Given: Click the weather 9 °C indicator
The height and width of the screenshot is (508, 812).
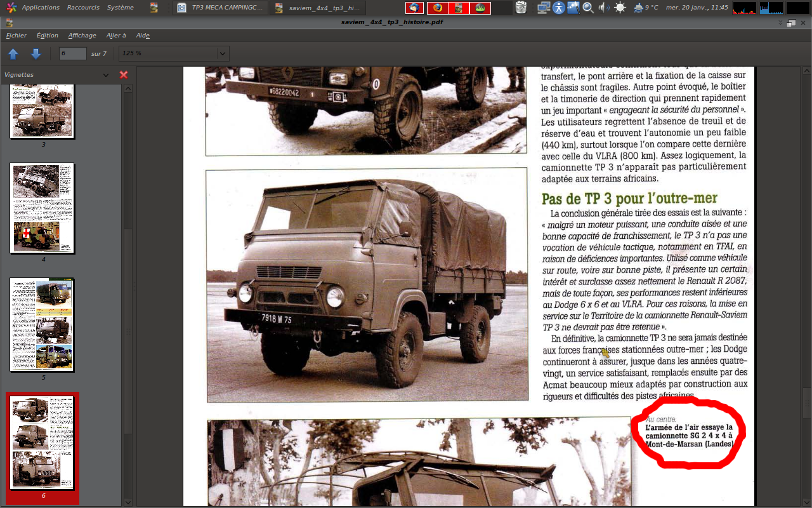Looking at the screenshot, I should pyautogui.click(x=646, y=8).
